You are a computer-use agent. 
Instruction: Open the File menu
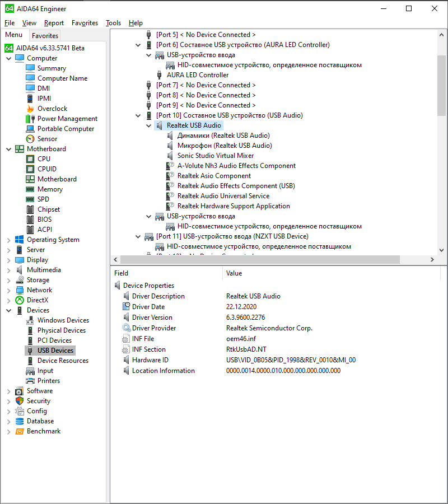tap(10, 23)
